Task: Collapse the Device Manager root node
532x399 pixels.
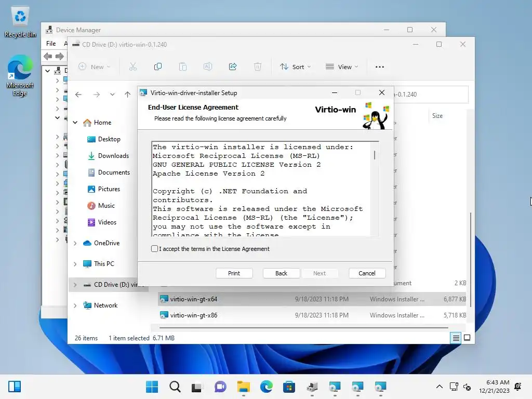Action: (x=47, y=71)
